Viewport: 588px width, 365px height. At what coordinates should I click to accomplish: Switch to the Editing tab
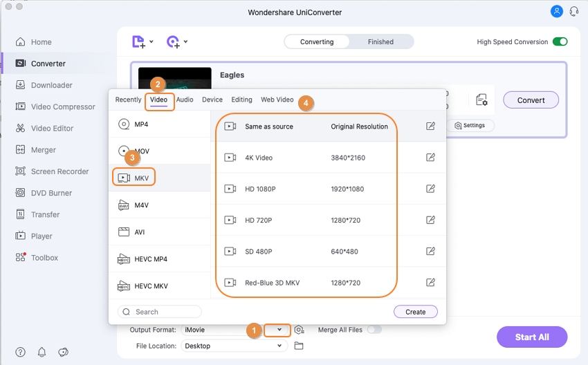241,100
